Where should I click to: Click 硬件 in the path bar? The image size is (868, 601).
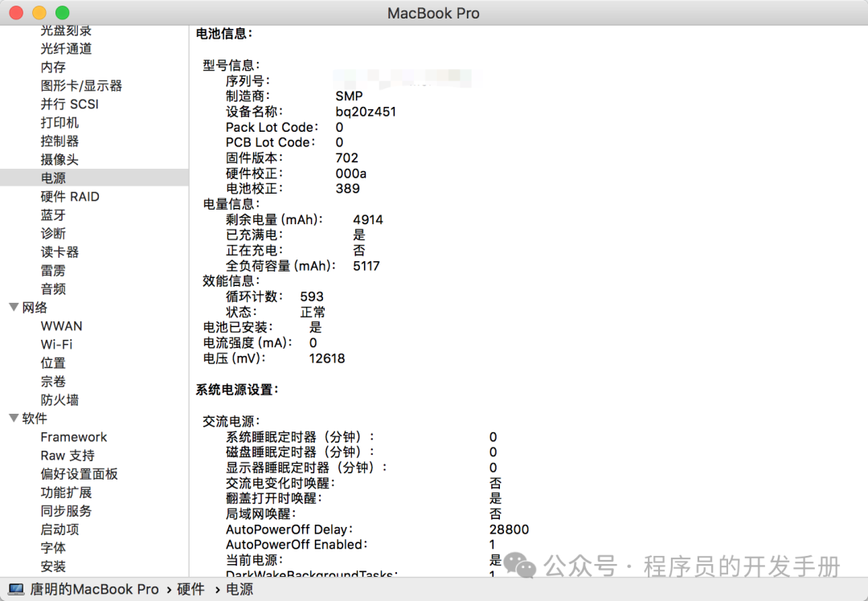(x=191, y=590)
